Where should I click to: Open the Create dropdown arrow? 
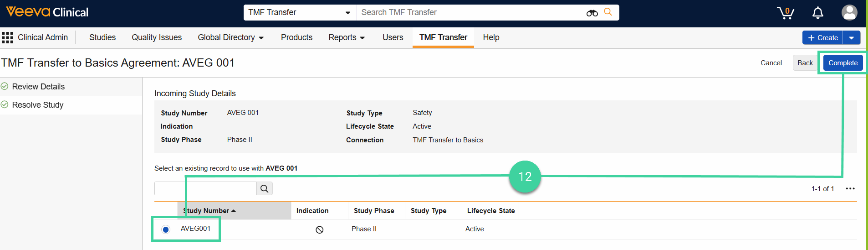click(x=852, y=38)
